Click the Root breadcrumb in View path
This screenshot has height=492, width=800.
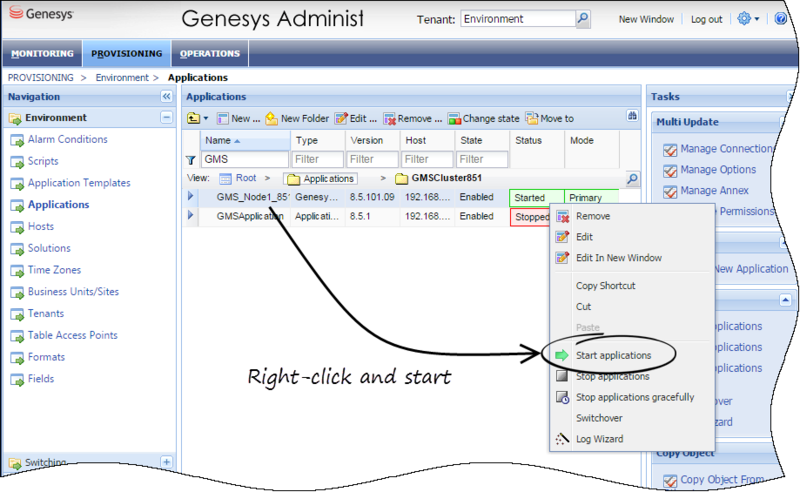(239, 178)
